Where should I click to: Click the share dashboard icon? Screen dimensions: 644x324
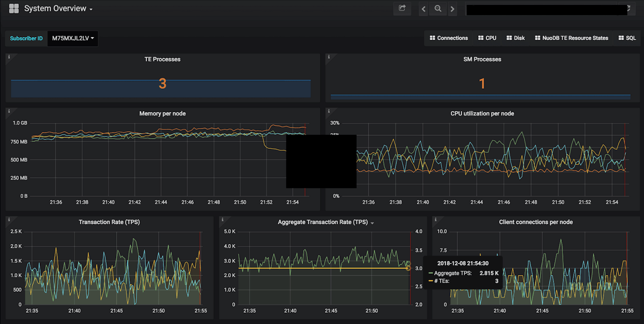click(x=402, y=9)
